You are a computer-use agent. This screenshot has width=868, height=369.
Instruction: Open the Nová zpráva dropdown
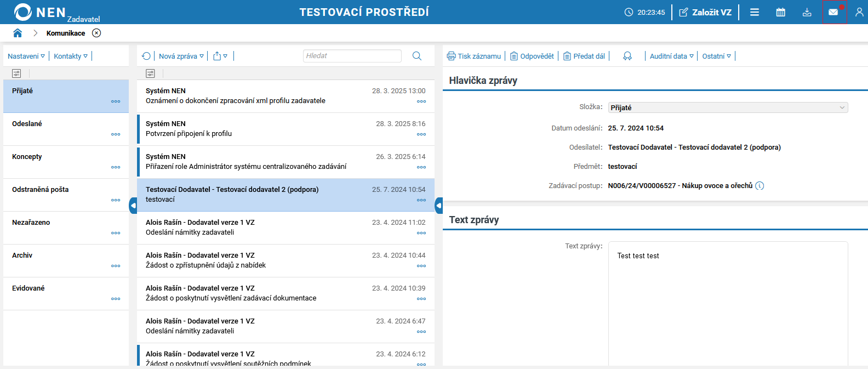click(181, 56)
